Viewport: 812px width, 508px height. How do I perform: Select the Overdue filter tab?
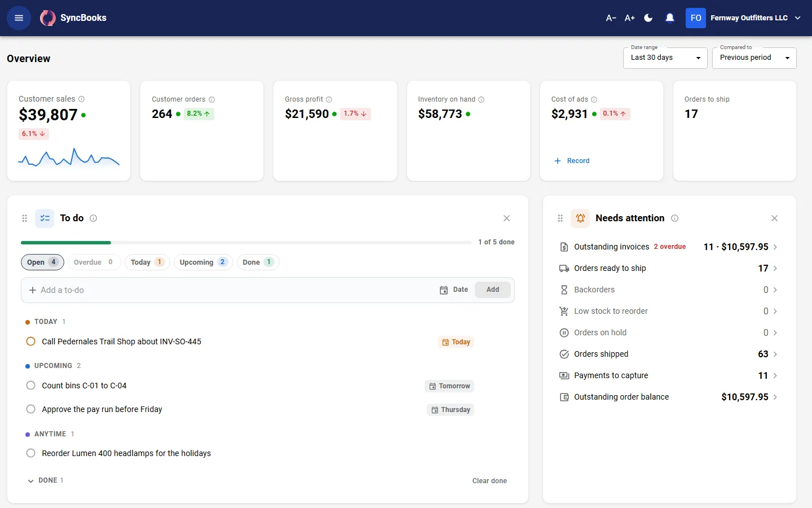pos(94,262)
